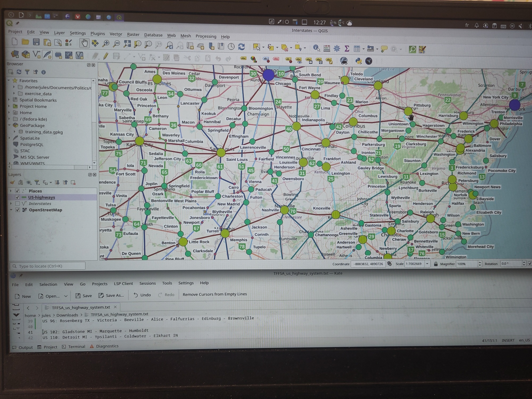Viewport: 532px width, 399px height.
Task: Click the Undo button in Kate
Action: click(142, 295)
